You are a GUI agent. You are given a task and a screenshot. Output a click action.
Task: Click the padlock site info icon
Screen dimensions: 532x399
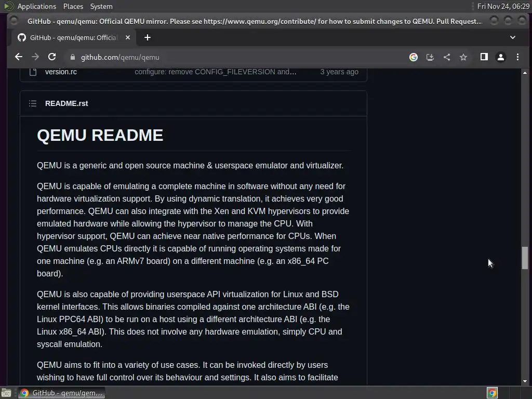[x=72, y=57]
